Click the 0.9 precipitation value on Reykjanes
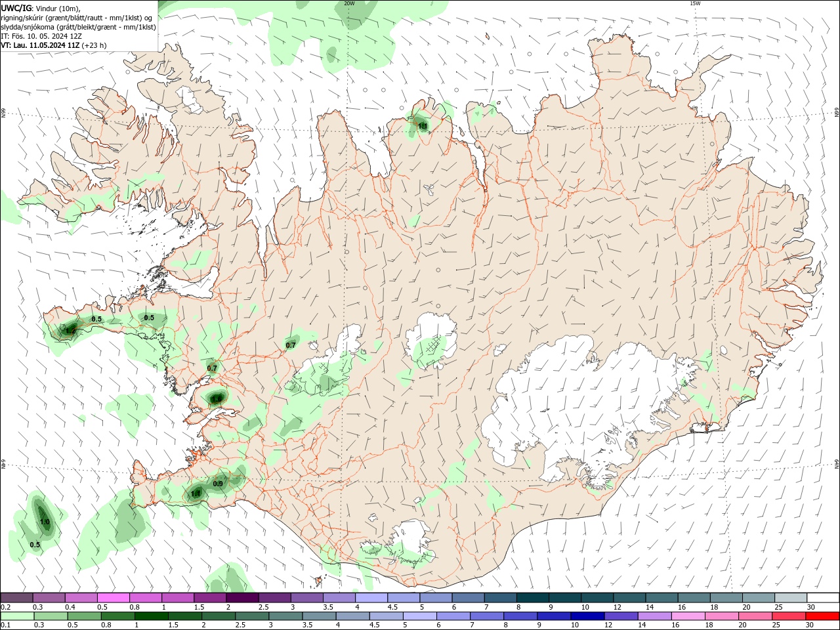Viewport: 840px width, 630px height. click(x=218, y=484)
